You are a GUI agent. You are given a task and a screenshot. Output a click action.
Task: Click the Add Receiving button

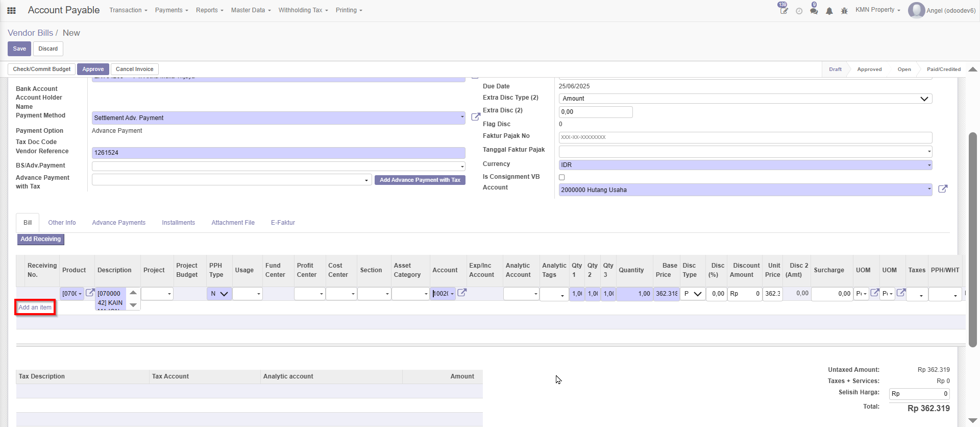click(x=40, y=239)
